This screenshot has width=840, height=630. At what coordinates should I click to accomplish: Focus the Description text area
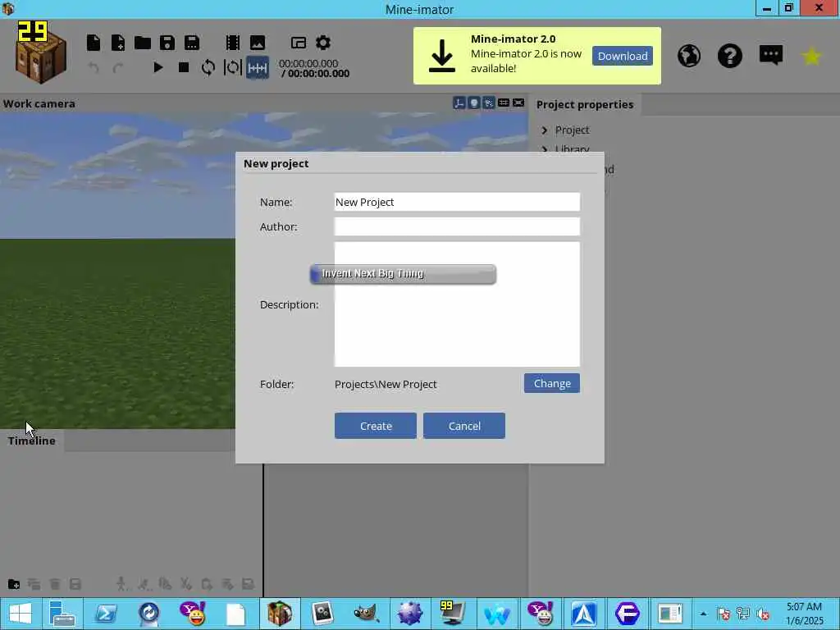pyautogui.click(x=457, y=304)
